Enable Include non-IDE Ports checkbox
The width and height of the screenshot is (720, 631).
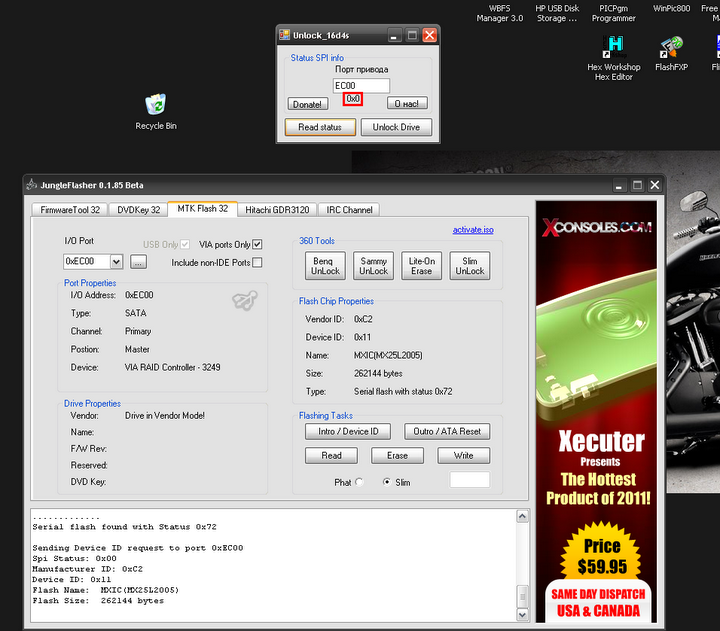(x=257, y=263)
